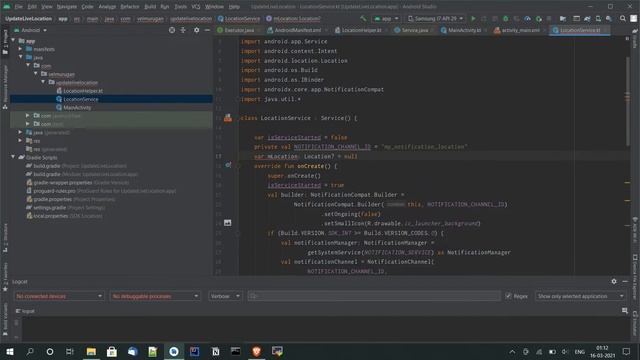640x360 pixels.
Task: Click the Microsoft Store taskbar icon
Action: (111, 351)
